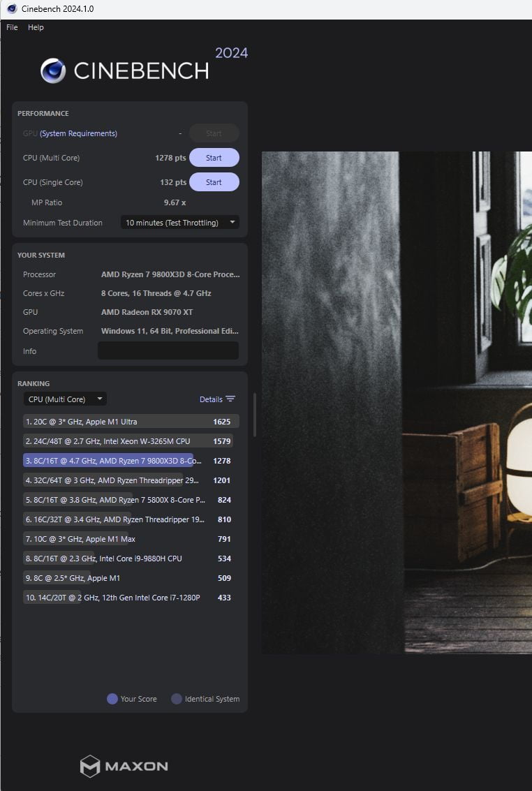
Task: Click the MP Ratio value 9.67 x
Action: click(175, 202)
